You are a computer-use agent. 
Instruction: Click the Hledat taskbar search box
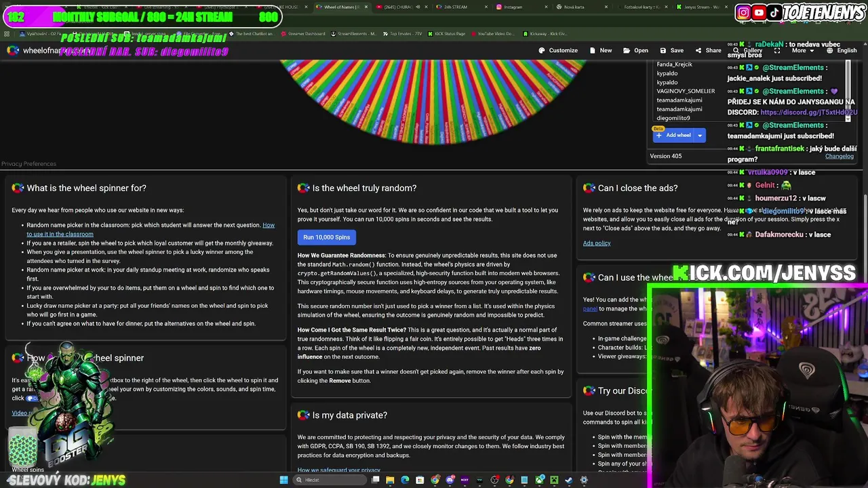[x=330, y=480]
